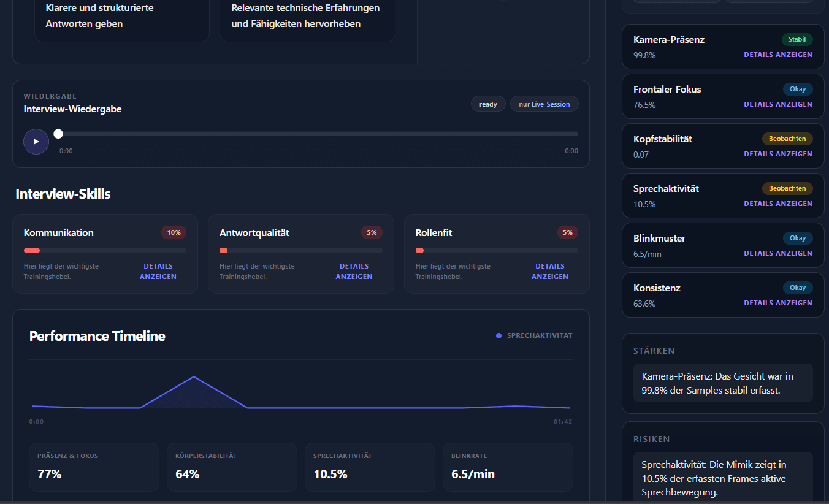Click the 'Okay' badge on Blinkmuster
Image resolution: width=829 pixels, height=504 pixels.
coord(798,238)
